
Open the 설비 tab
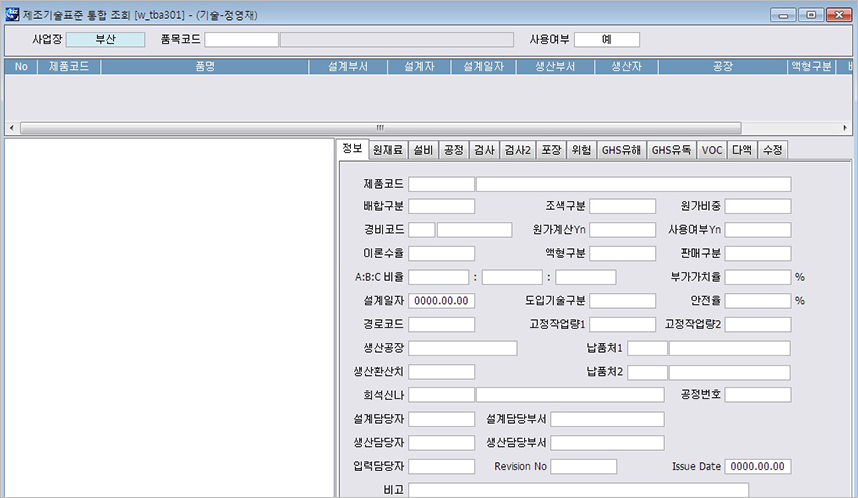coord(423,150)
